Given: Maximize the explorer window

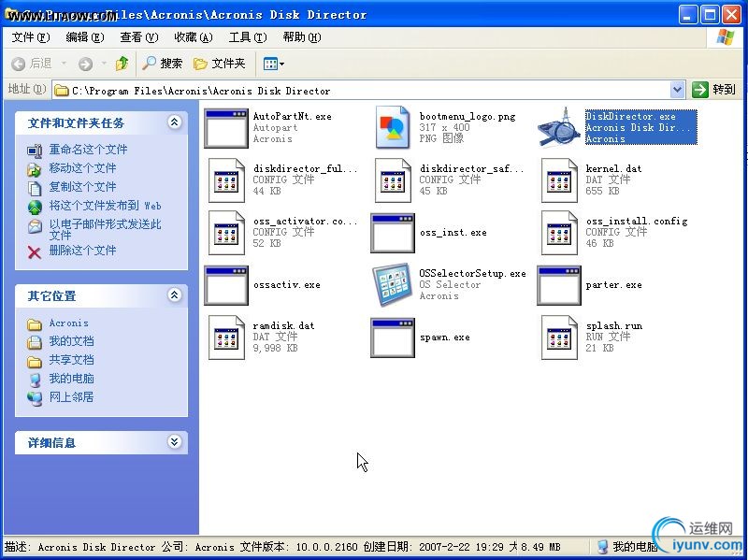Looking at the screenshot, I should point(710,15).
